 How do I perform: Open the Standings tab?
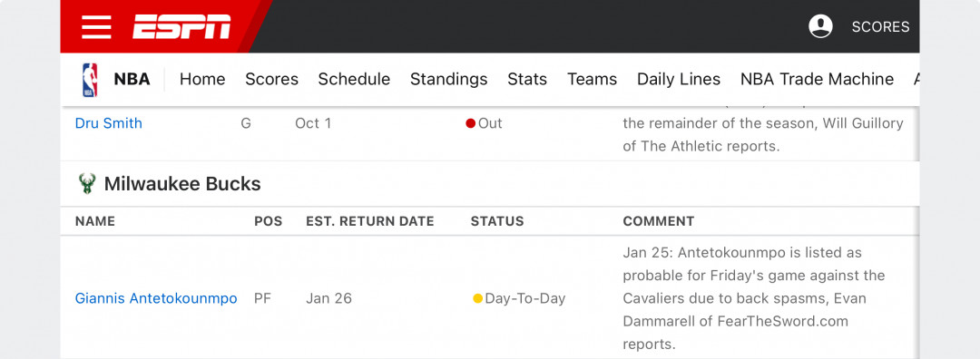[x=449, y=79]
